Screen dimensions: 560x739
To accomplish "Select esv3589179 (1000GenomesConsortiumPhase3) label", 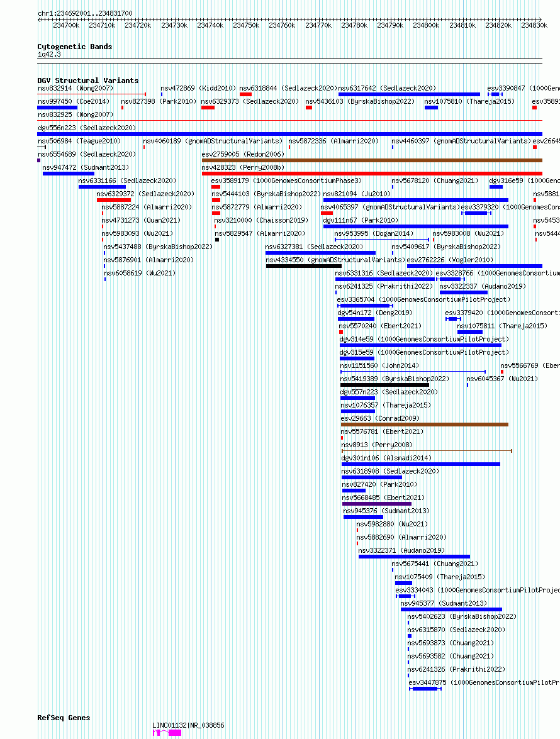I will (286, 181).
